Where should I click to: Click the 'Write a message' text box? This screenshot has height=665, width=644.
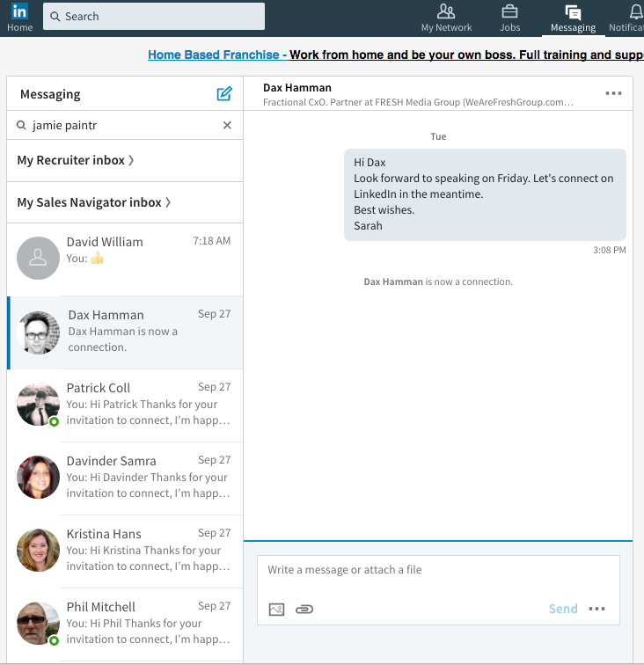pyautogui.click(x=438, y=570)
